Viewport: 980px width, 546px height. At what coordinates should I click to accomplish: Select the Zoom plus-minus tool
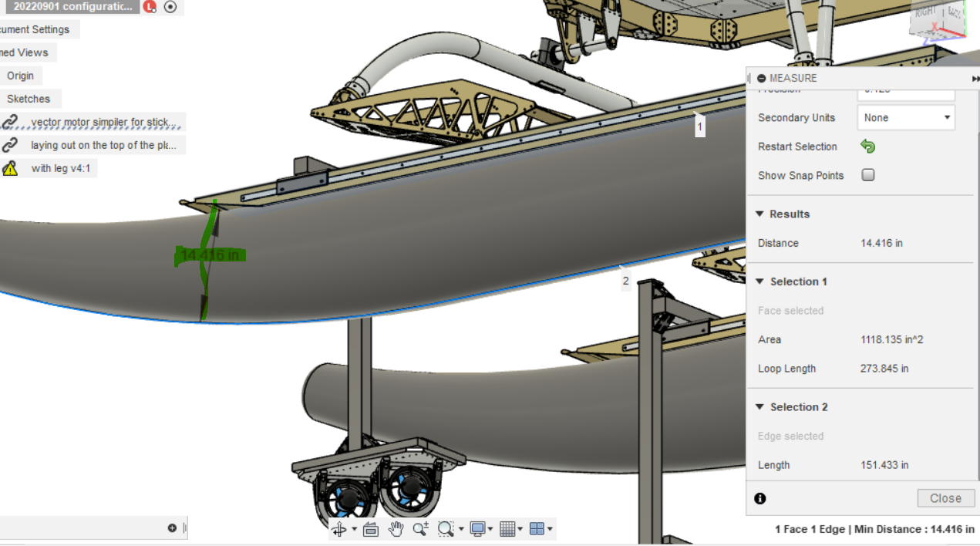pyautogui.click(x=420, y=529)
